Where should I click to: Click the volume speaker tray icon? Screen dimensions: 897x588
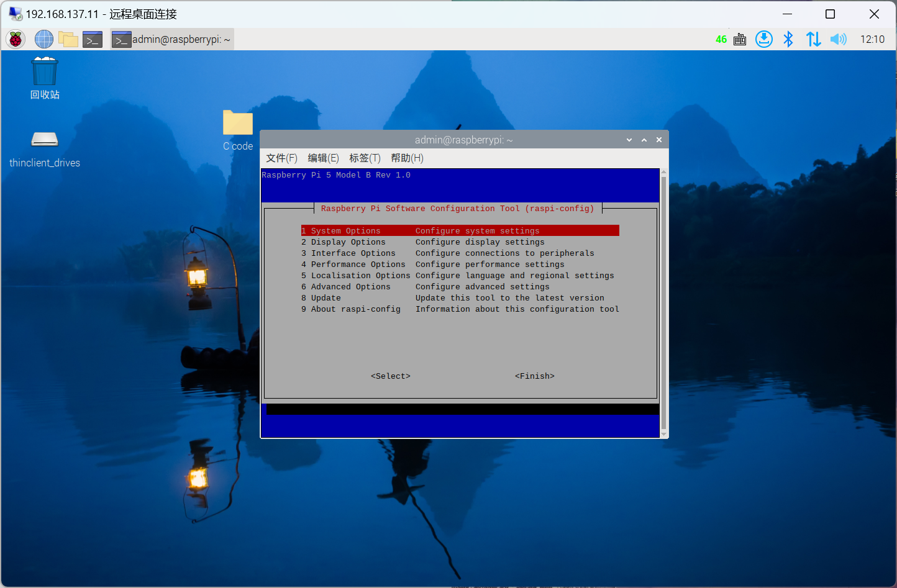(838, 39)
